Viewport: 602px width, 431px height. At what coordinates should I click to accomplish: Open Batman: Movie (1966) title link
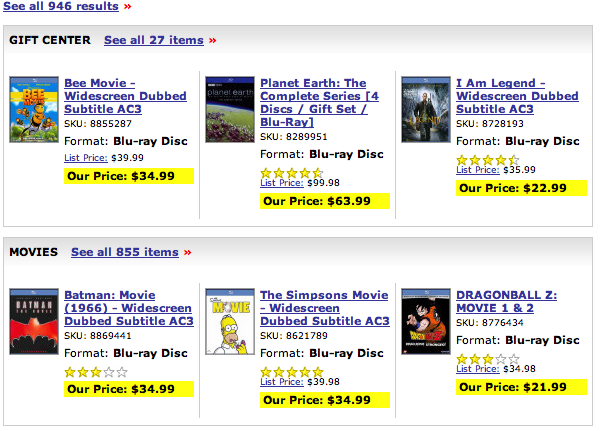point(128,308)
